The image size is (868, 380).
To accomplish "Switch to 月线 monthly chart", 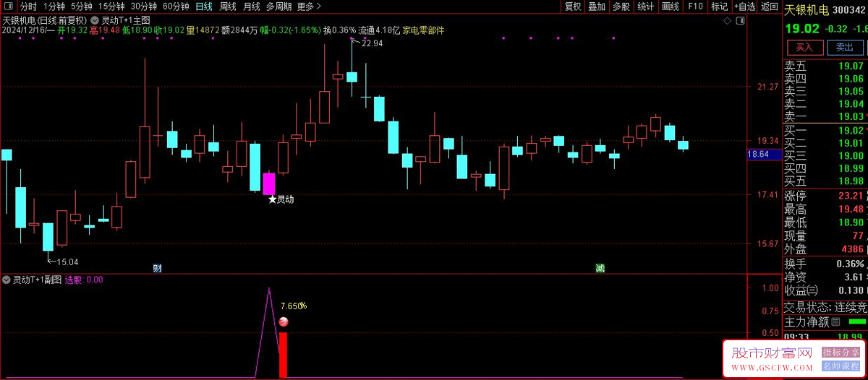I will (251, 7).
